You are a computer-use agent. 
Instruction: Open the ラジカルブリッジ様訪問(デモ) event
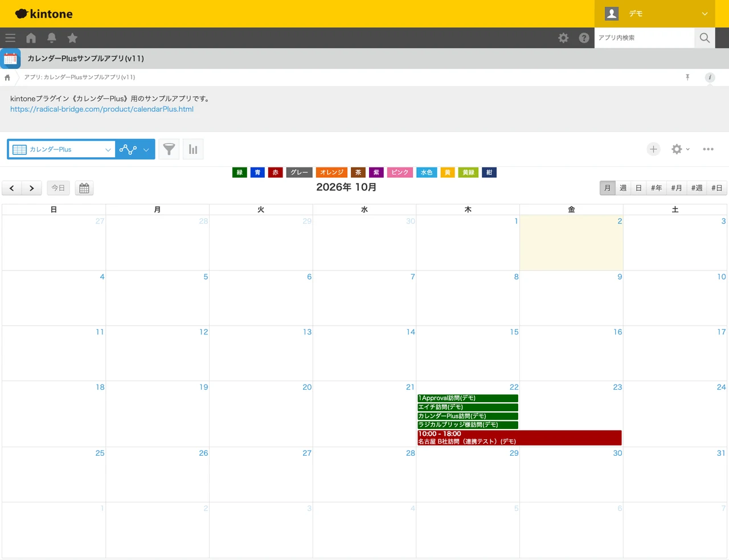click(x=468, y=424)
